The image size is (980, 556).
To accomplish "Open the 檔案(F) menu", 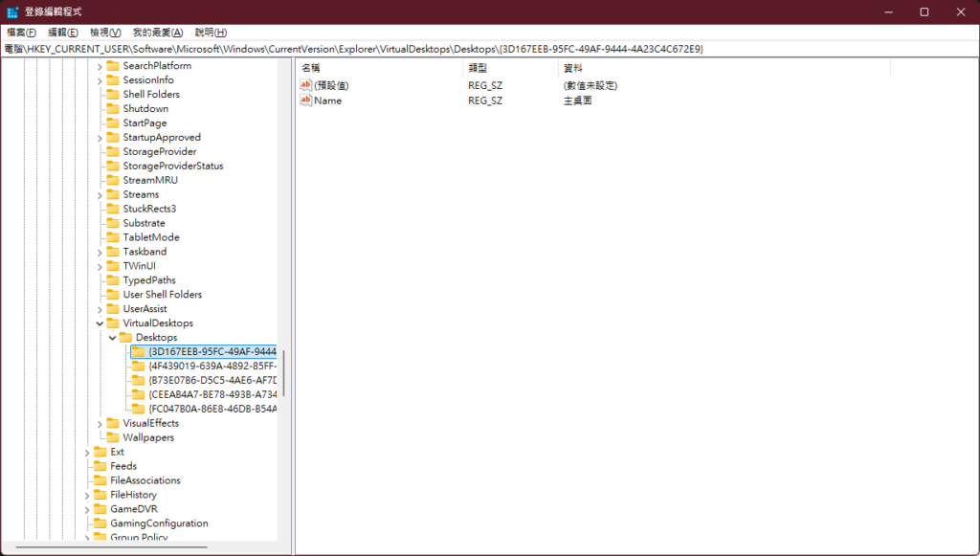I will pos(21,32).
